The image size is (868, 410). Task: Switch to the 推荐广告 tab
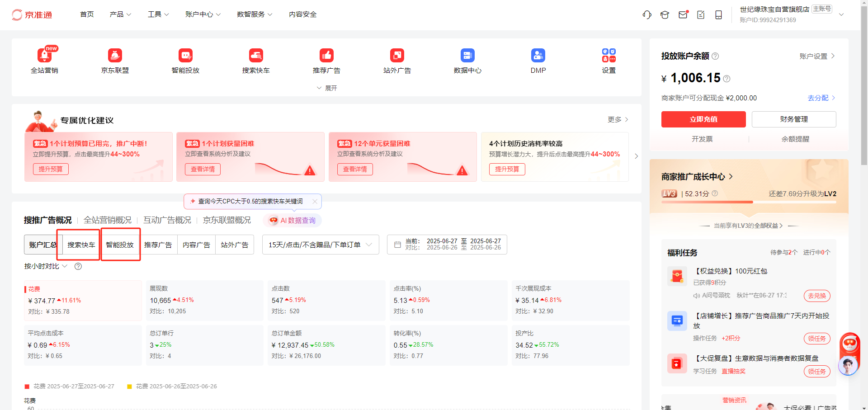click(x=158, y=245)
